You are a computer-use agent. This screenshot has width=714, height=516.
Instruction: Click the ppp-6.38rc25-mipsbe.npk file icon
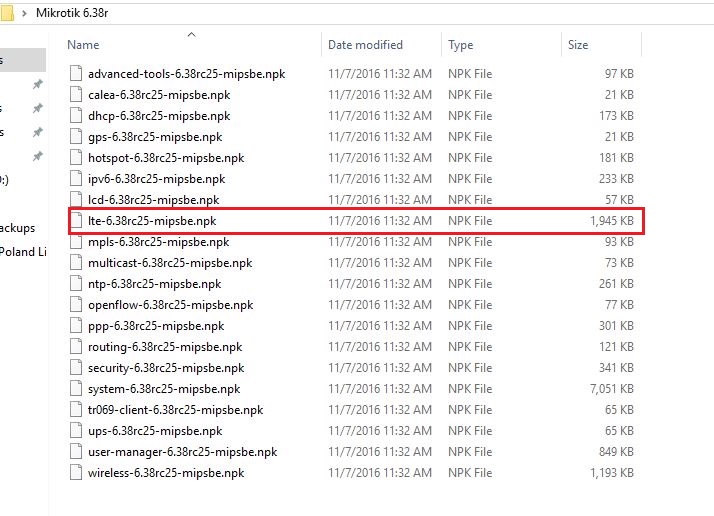76,325
